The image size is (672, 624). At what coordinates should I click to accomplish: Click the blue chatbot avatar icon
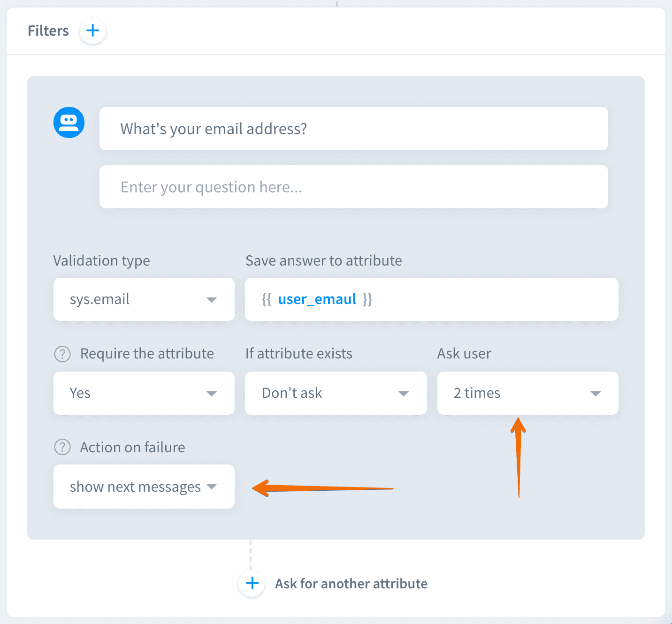69,122
